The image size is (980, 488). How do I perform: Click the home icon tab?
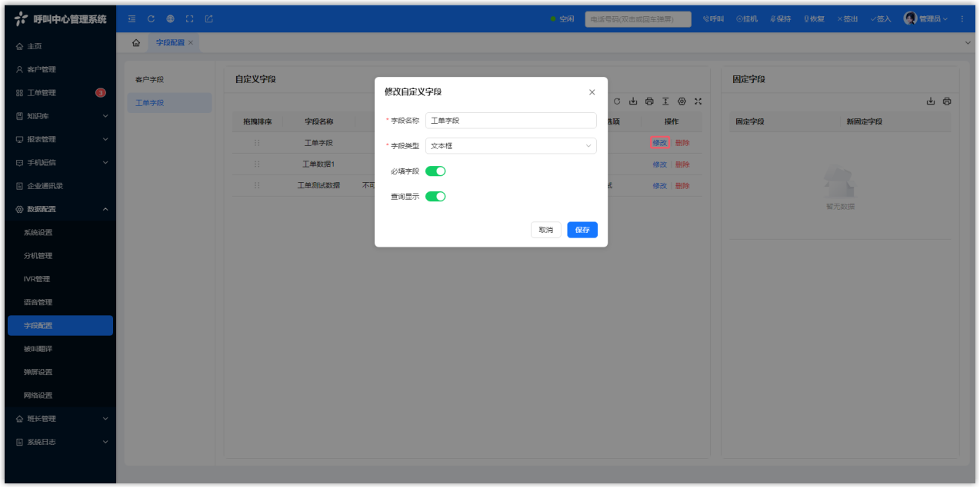click(x=136, y=43)
